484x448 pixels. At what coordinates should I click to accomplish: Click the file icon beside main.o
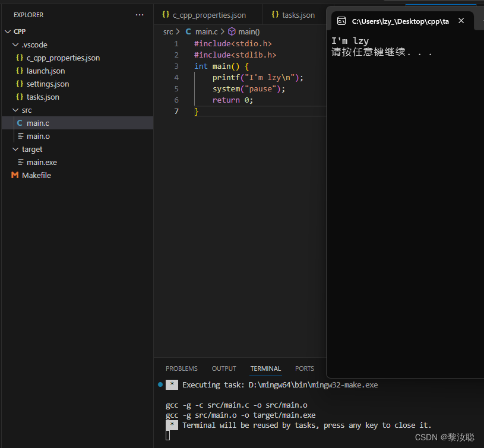(21, 136)
